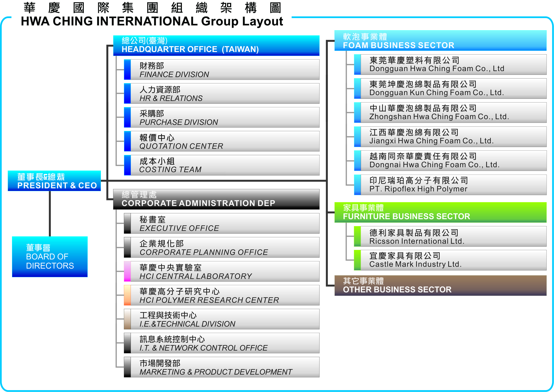Select the Board of Directors box
The width and height of the screenshot is (554, 392).
tap(50, 257)
